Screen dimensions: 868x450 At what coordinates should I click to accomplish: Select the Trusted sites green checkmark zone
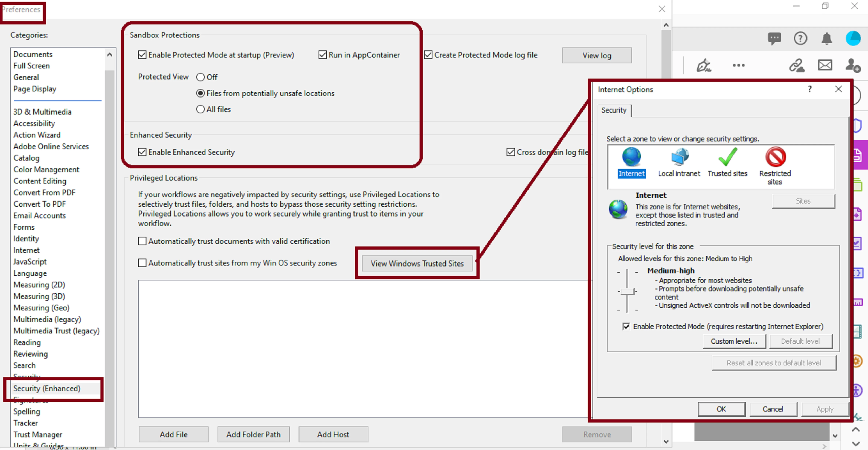tap(727, 157)
